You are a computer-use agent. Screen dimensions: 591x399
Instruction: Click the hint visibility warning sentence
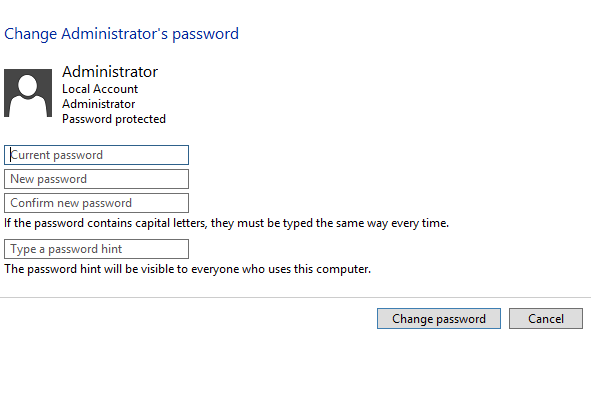pyautogui.click(x=187, y=269)
